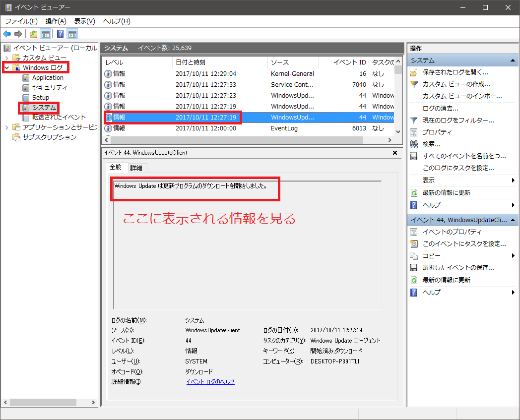This screenshot has width=520, height=420.
Task: Click the SYSTEM user value
Action: tap(196, 361)
